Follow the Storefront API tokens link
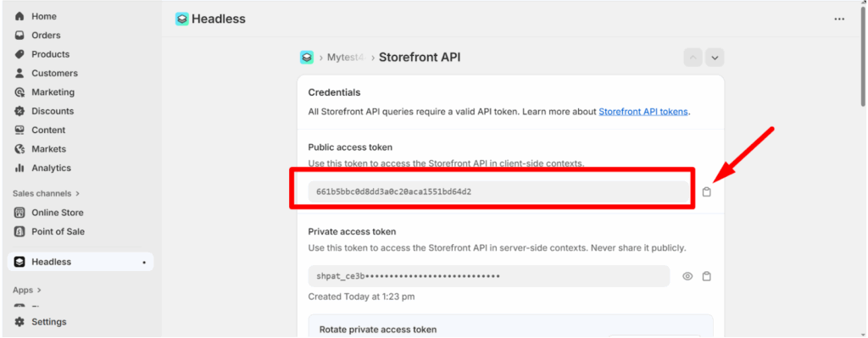This screenshot has height=338, width=868. (643, 111)
